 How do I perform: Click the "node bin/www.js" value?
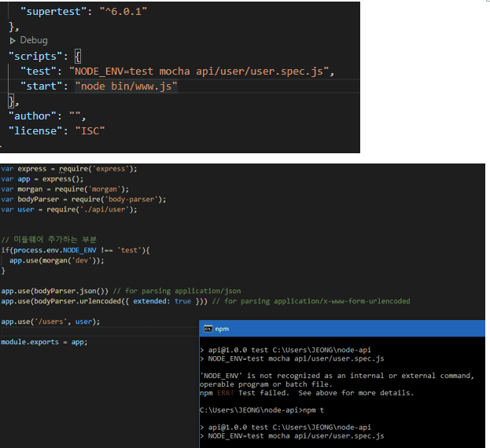[127, 86]
